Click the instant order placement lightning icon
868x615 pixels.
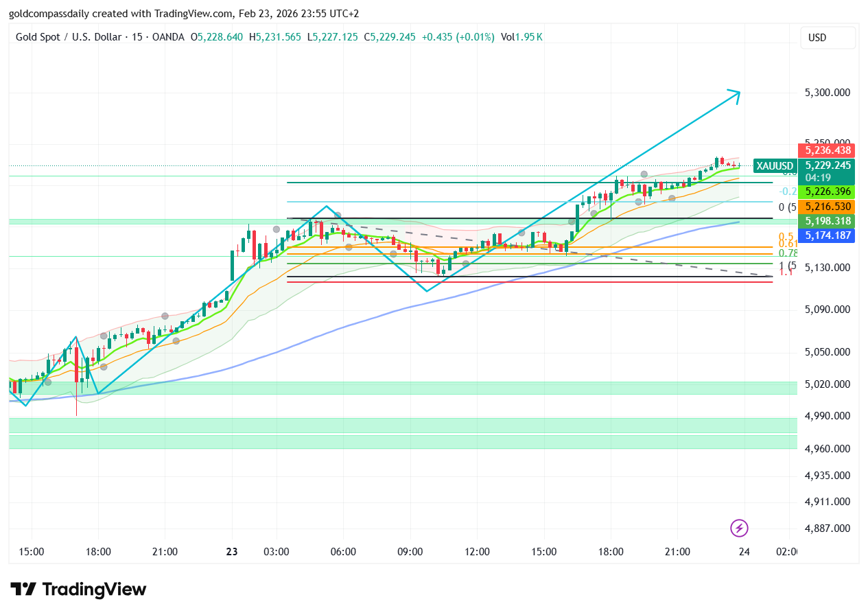tap(738, 529)
